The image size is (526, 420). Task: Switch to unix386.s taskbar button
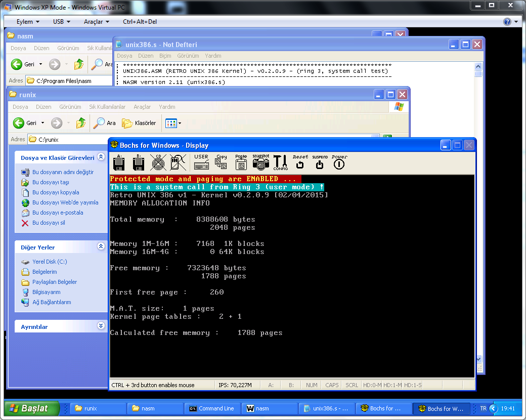[326, 408]
